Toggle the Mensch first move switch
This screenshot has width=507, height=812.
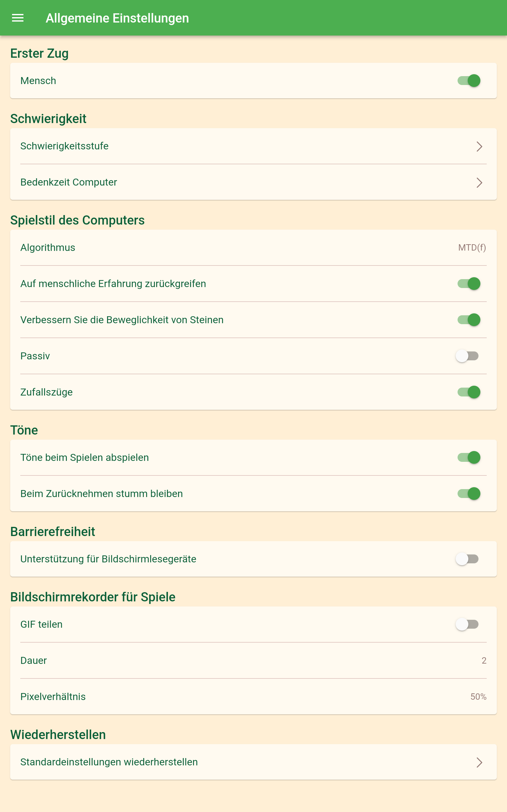(469, 81)
